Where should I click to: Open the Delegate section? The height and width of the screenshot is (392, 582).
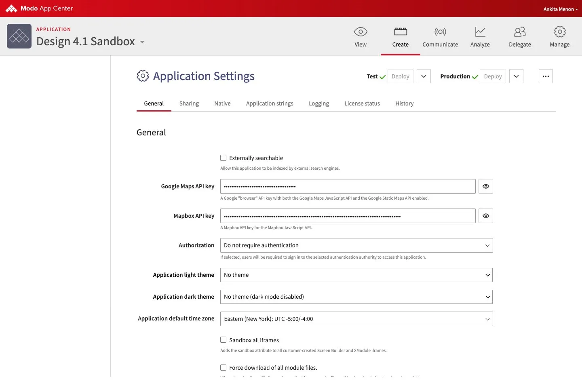pyautogui.click(x=520, y=37)
